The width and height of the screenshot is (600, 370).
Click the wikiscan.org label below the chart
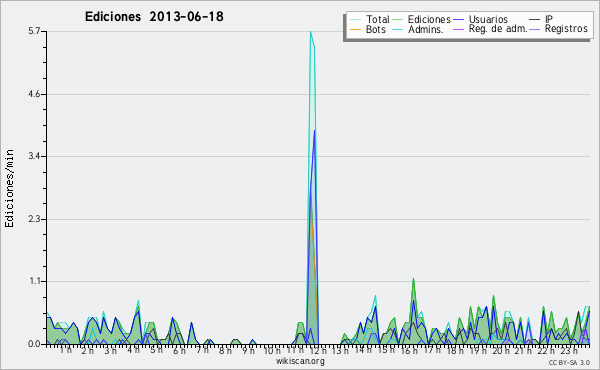click(300, 361)
